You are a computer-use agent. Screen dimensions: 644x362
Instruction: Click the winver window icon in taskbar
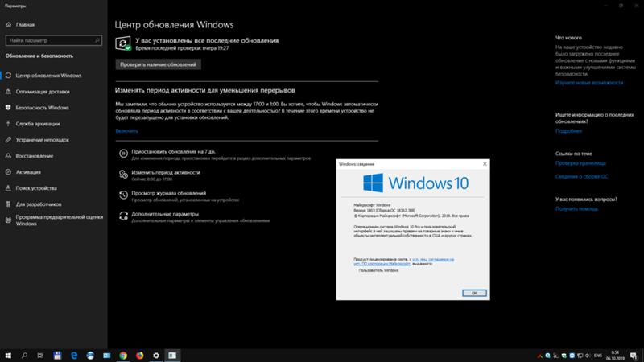point(172,356)
